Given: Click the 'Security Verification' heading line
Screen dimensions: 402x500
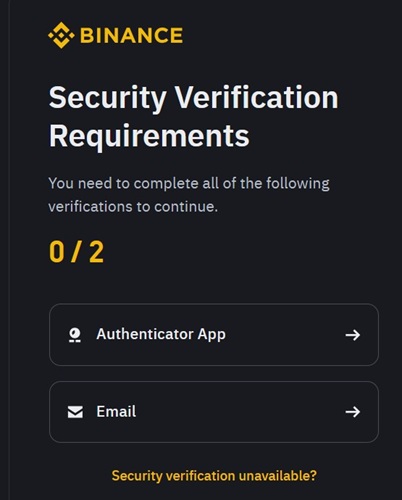Looking at the screenshot, I should pyautogui.click(x=193, y=98).
